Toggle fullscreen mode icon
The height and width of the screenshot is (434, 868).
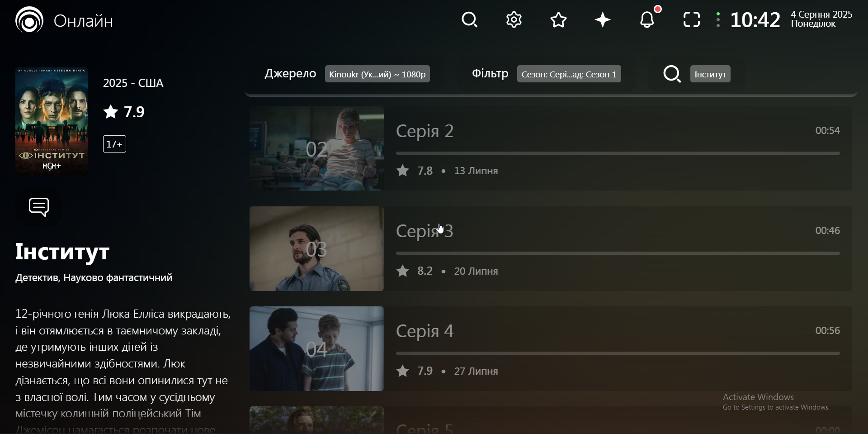point(692,20)
